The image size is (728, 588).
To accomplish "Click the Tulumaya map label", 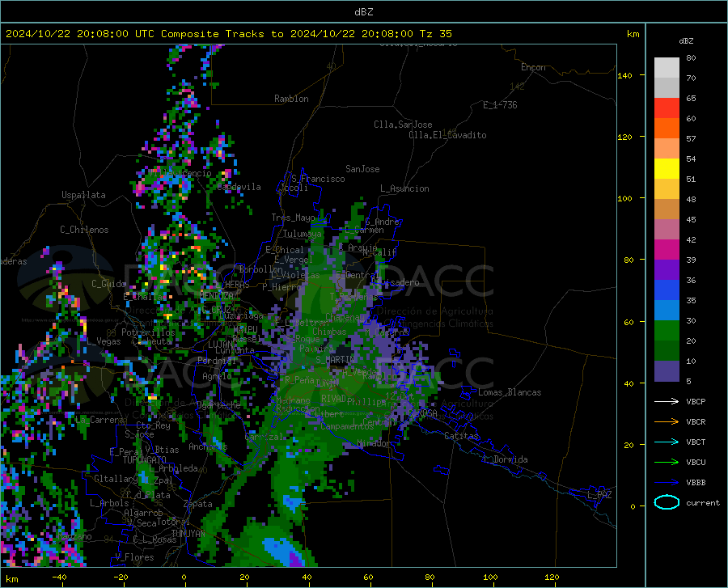I will pyautogui.click(x=303, y=234).
